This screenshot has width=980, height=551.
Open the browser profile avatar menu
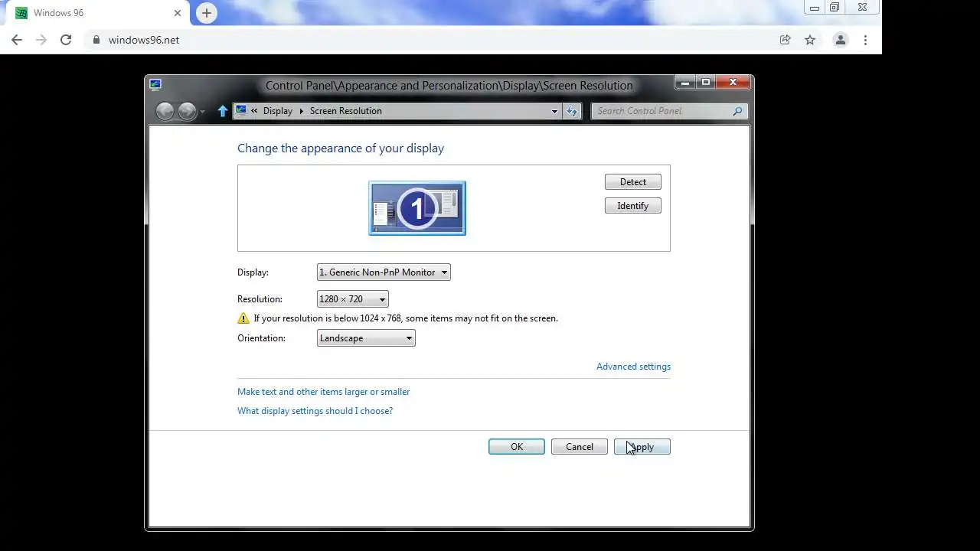841,40
